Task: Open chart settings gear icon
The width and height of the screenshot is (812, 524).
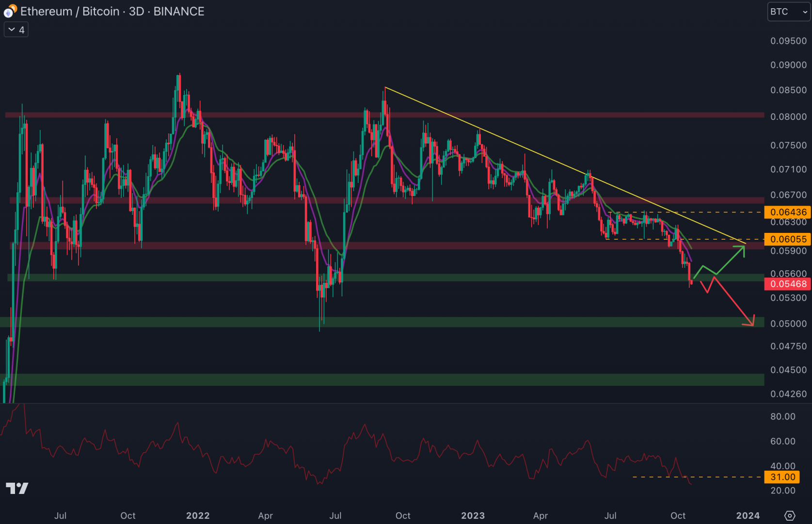Action: (x=790, y=515)
